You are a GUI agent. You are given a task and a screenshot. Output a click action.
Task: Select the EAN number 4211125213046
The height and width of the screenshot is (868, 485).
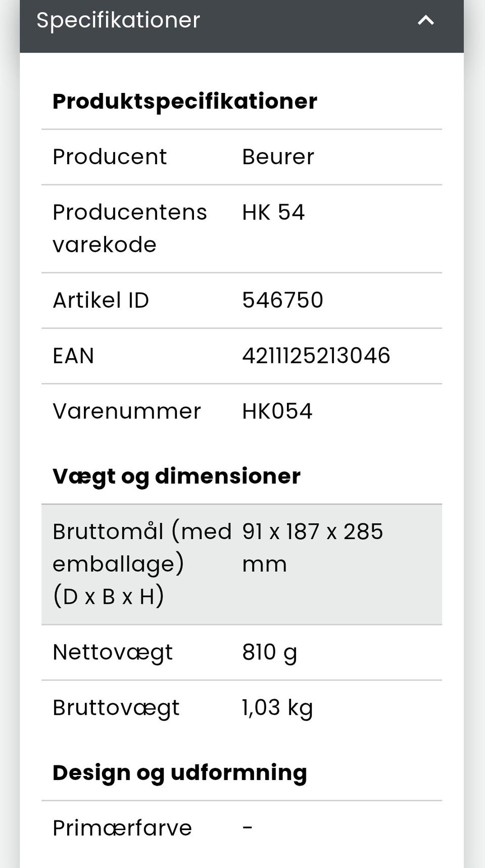[316, 356]
